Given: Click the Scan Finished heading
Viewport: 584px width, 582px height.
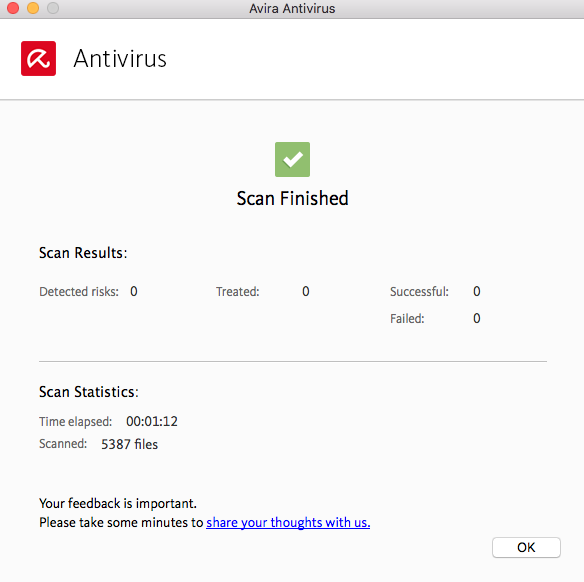Looking at the screenshot, I should tap(292, 198).
